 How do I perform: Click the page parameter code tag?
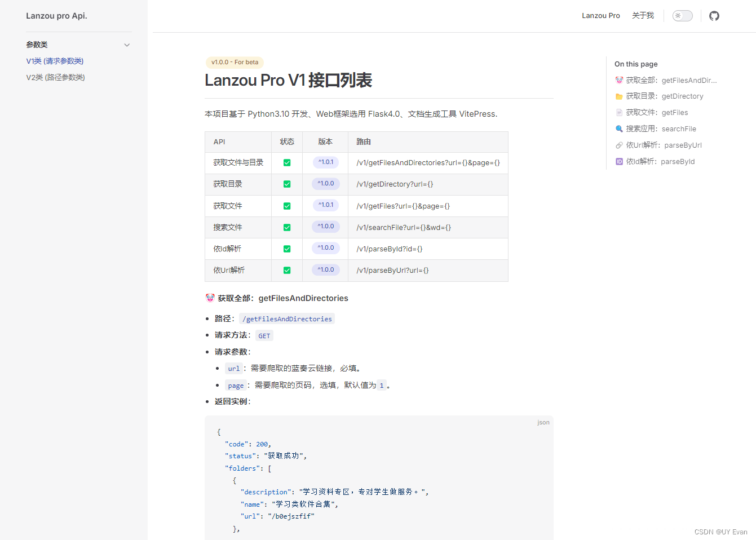[x=236, y=386]
